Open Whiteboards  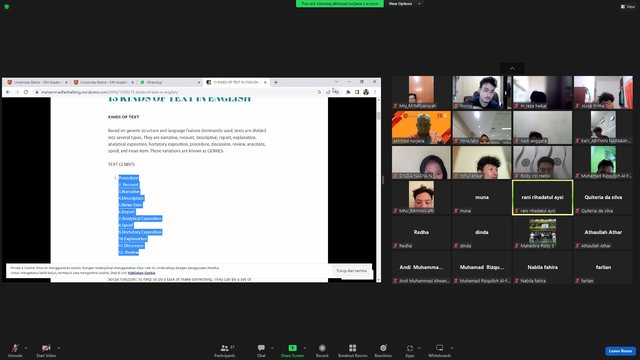[x=440, y=350]
